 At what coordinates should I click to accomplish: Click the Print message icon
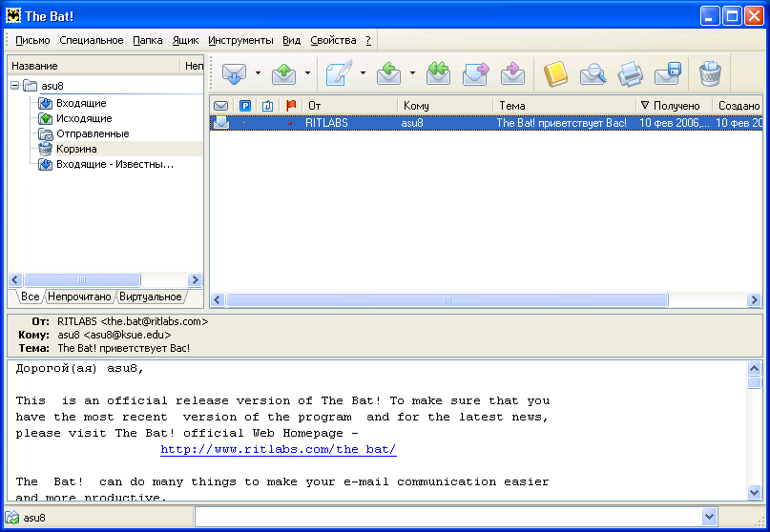tap(630, 73)
